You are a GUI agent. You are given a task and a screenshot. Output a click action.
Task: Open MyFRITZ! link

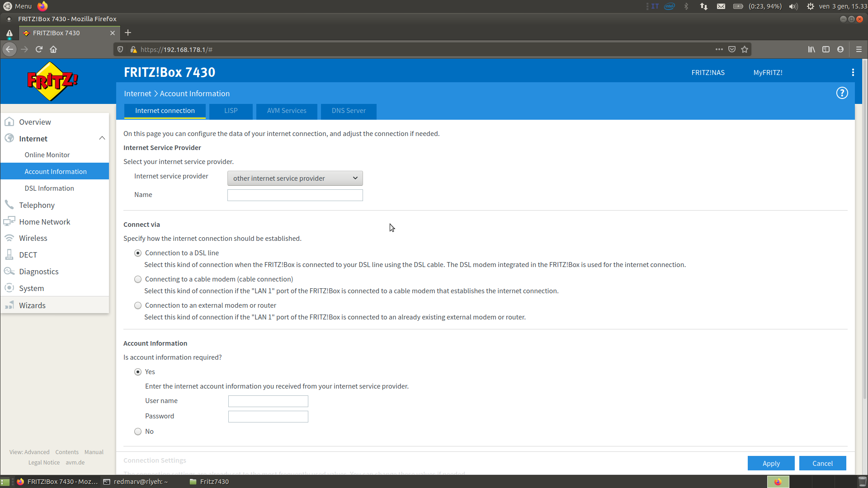pyautogui.click(x=768, y=72)
